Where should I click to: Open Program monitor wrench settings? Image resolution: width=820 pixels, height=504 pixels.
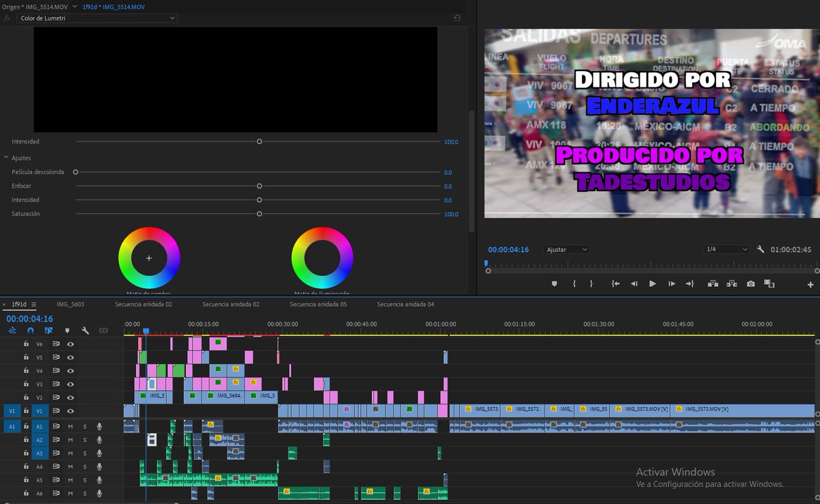[761, 249]
